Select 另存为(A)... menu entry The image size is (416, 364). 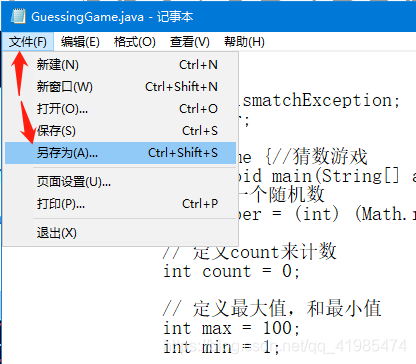[x=120, y=153]
